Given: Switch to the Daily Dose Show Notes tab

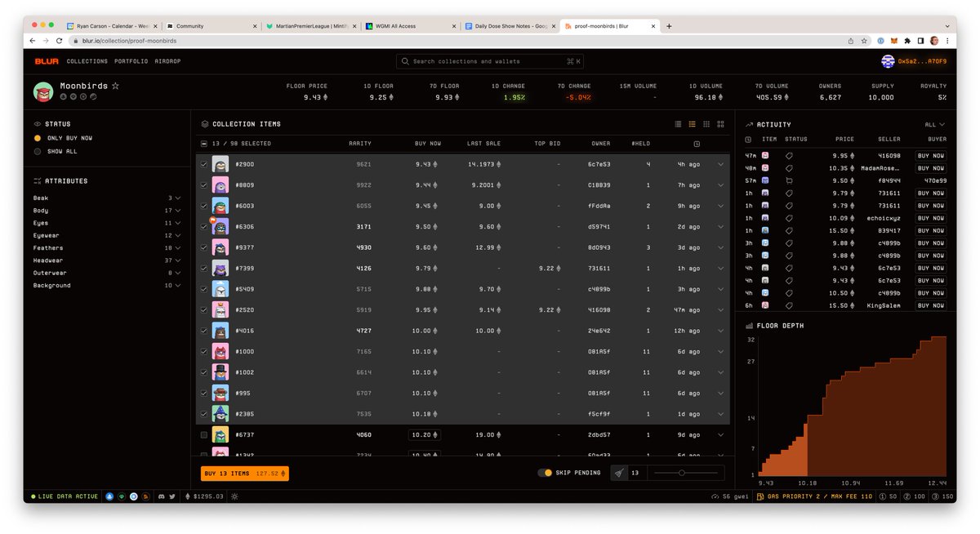Looking at the screenshot, I should (x=510, y=26).
